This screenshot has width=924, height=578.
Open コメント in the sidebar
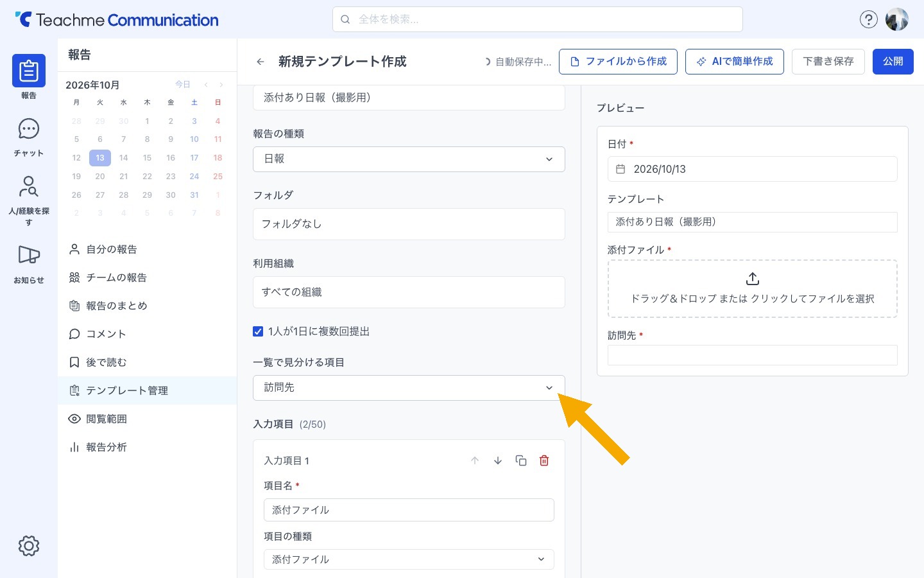pyautogui.click(x=148, y=334)
